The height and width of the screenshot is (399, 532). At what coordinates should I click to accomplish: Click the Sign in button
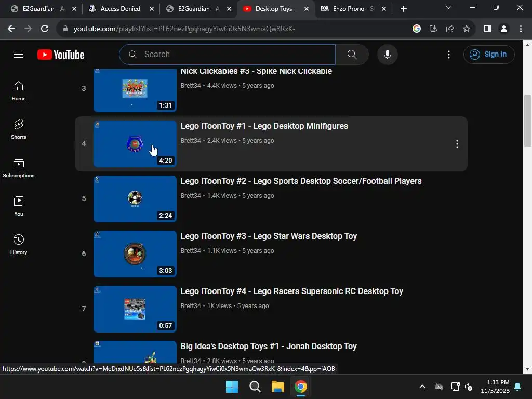(488, 54)
